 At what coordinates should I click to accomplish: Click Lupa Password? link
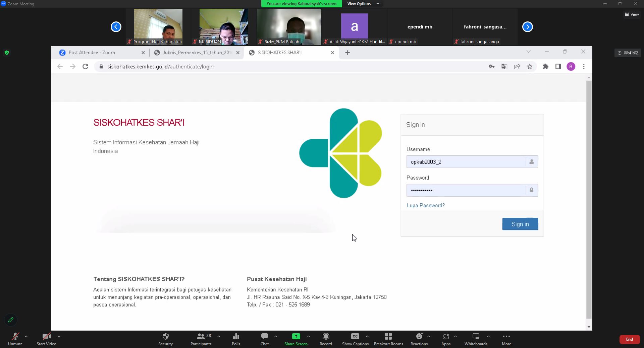point(426,205)
